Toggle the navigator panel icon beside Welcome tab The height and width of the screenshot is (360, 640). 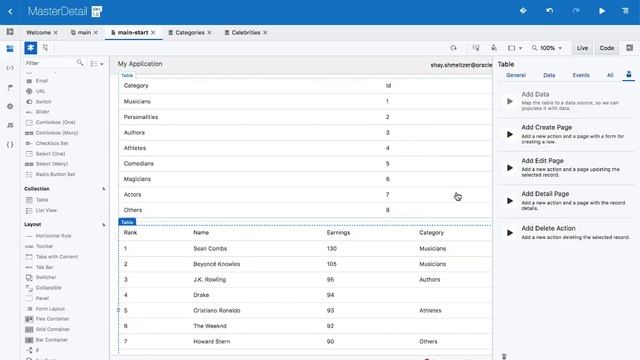[10, 32]
